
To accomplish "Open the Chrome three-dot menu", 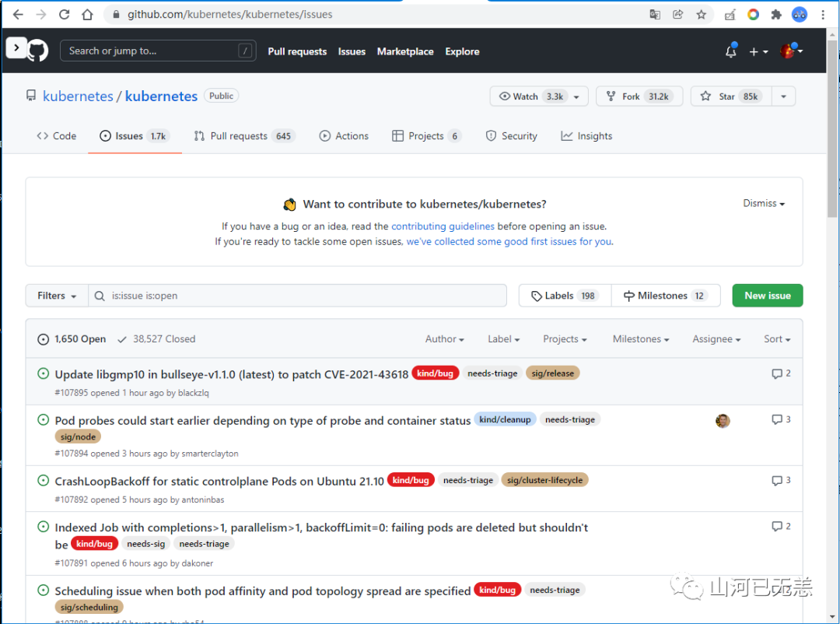I will [823, 15].
